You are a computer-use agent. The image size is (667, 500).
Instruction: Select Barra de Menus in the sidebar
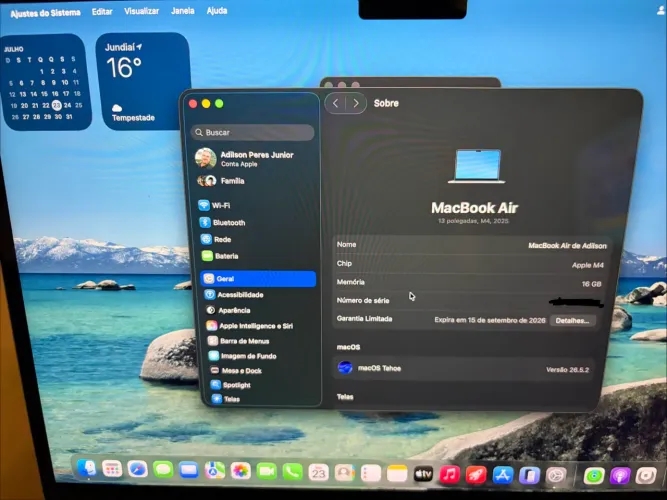click(238, 341)
